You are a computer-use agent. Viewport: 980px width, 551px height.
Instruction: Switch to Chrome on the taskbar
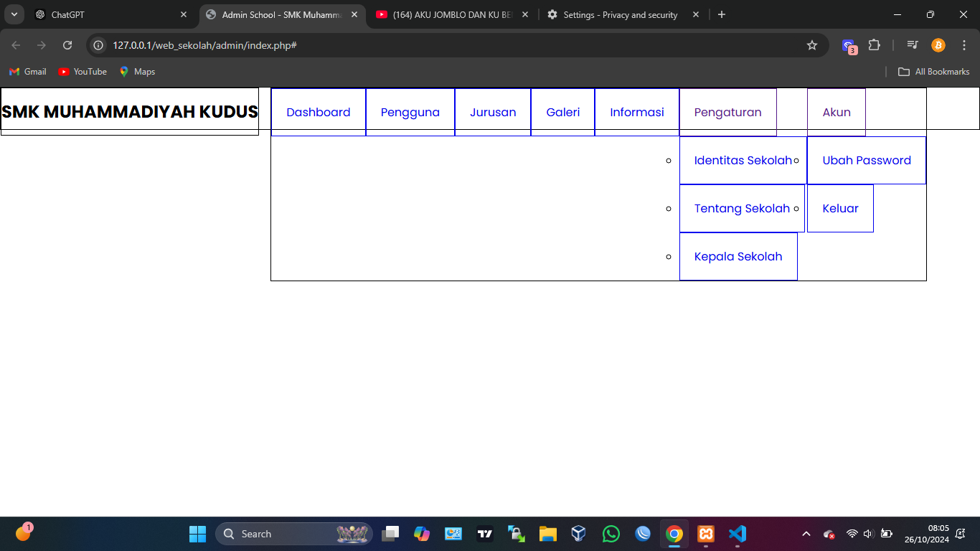(x=674, y=534)
